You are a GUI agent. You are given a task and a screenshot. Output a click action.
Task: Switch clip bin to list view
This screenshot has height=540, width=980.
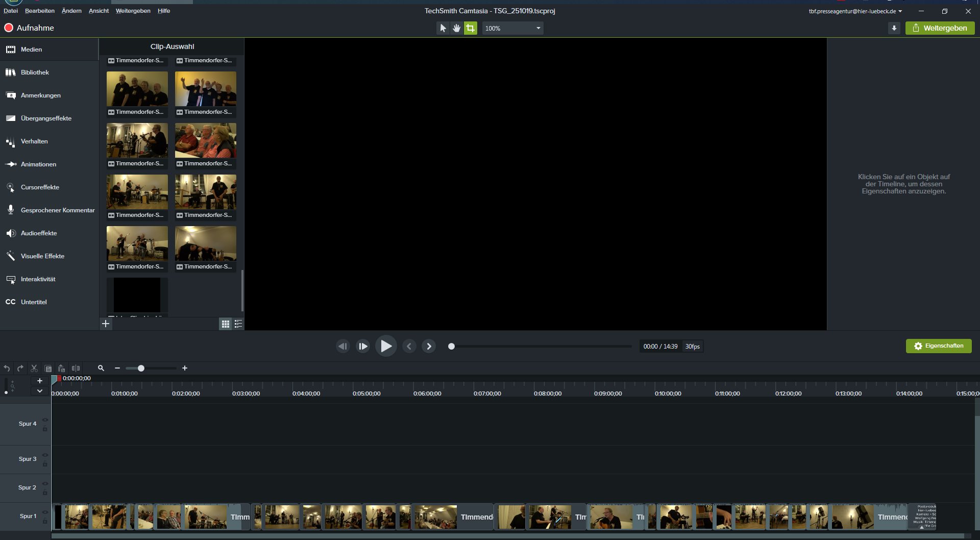(238, 324)
